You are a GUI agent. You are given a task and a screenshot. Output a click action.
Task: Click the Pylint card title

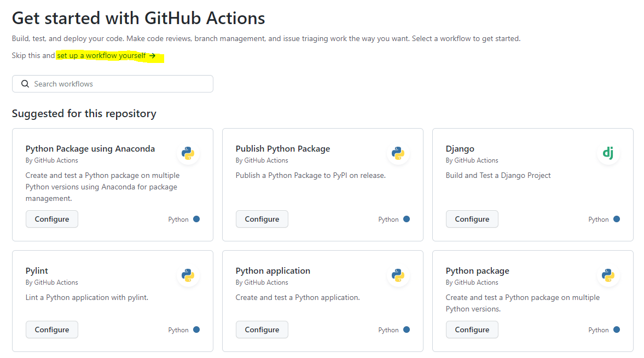[37, 271]
